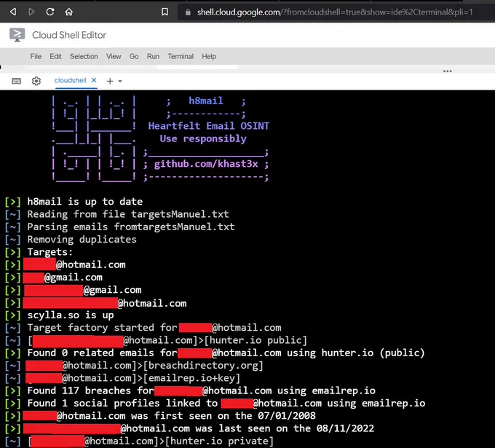Image resolution: width=495 pixels, height=448 pixels.
Task: Click 'last seen on the 08/11/2022' text
Action: (x=296, y=428)
